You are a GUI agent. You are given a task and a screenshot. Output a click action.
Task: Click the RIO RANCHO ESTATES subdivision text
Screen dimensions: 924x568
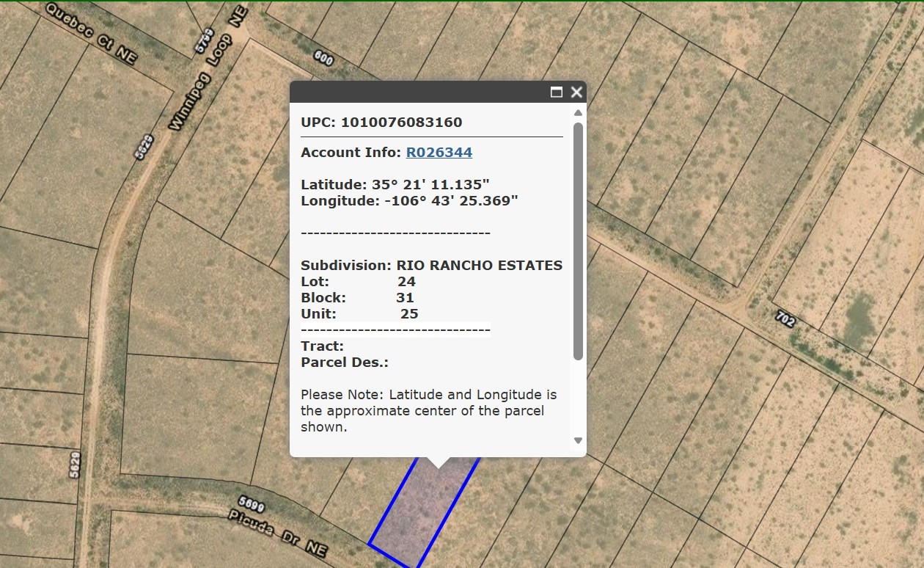point(479,265)
